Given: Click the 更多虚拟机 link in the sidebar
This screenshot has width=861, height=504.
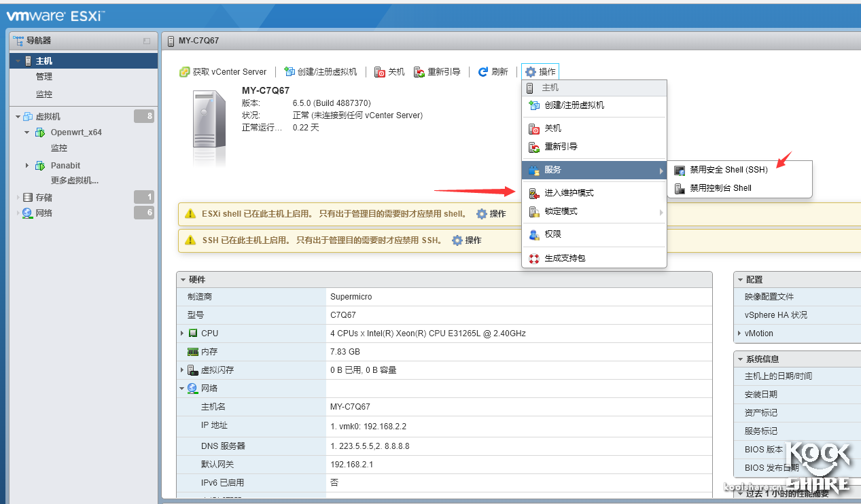Looking at the screenshot, I should click(75, 181).
